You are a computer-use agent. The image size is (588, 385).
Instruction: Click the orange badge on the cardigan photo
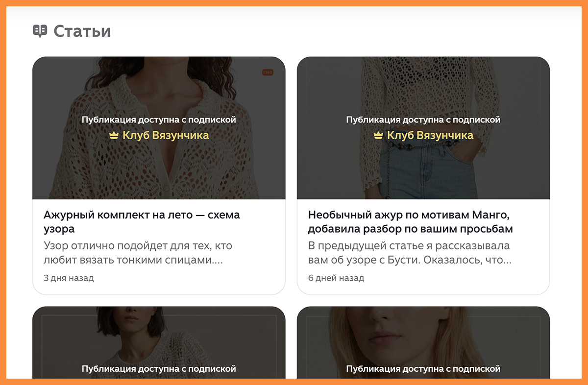(268, 72)
